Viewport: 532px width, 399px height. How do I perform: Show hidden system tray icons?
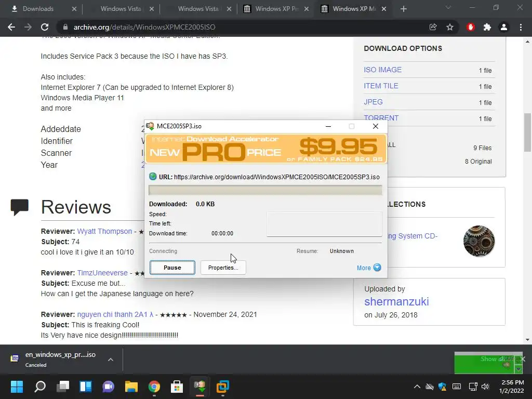pyautogui.click(x=417, y=387)
